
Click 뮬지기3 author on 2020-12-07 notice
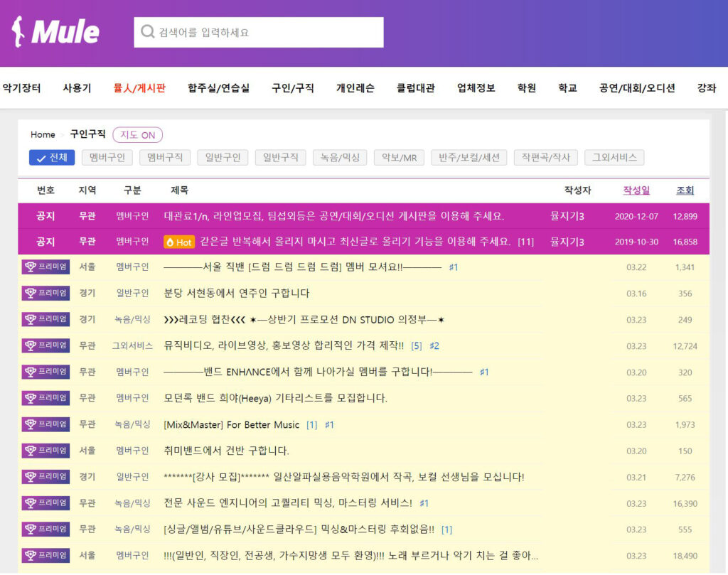[x=567, y=216]
